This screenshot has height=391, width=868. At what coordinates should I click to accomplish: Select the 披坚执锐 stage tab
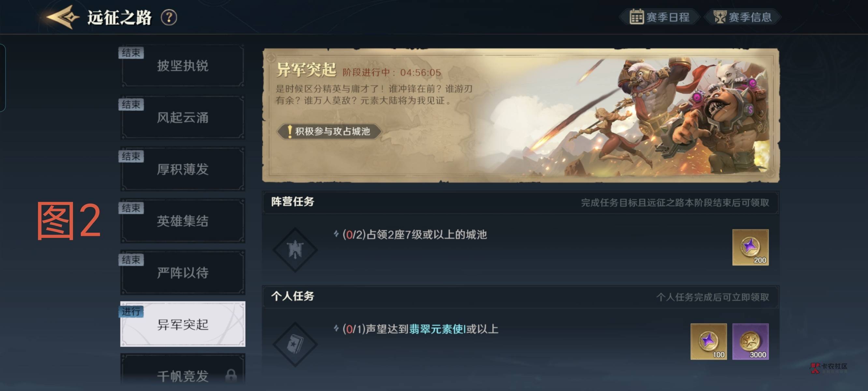pos(183,65)
